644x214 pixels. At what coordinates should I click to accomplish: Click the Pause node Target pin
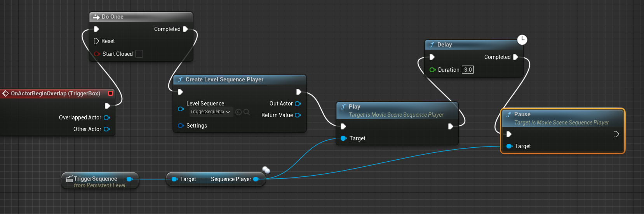coord(510,146)
